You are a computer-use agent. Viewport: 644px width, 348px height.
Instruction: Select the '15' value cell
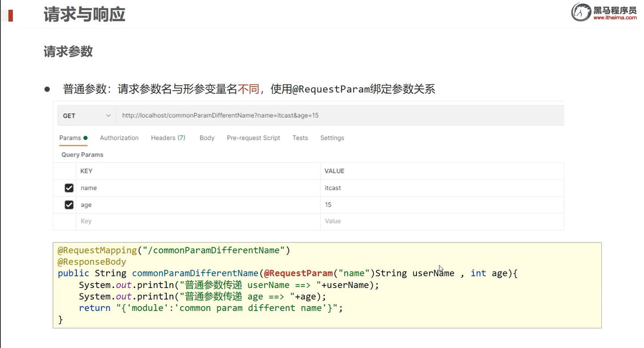[442, 205]
